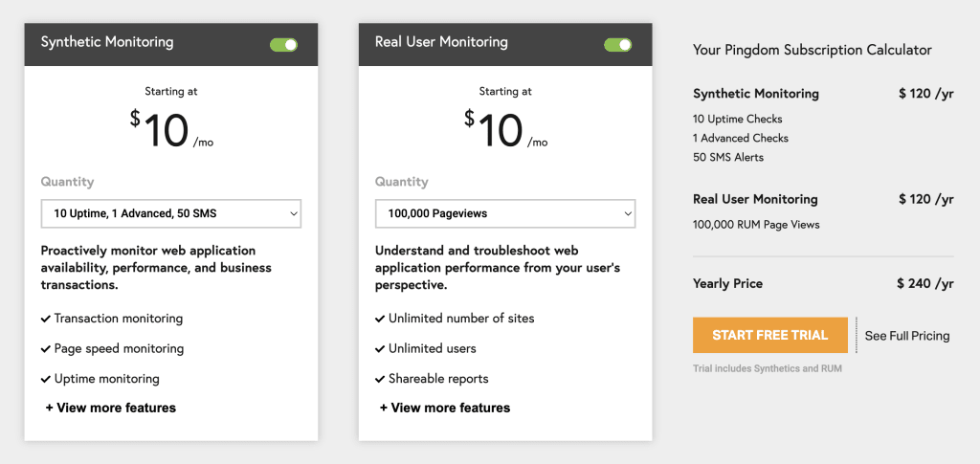Click the Synthetic Monitoring card header title

[x=107, y=42]
